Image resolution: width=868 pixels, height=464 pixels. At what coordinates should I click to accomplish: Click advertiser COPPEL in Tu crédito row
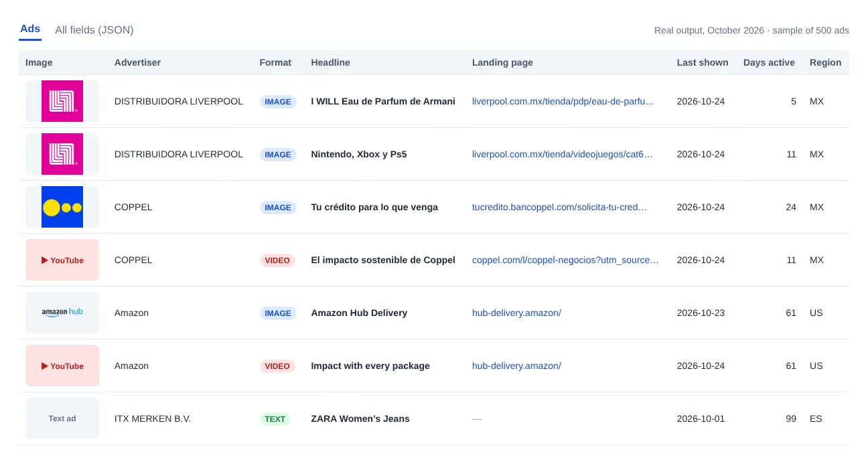pos(133,208)
